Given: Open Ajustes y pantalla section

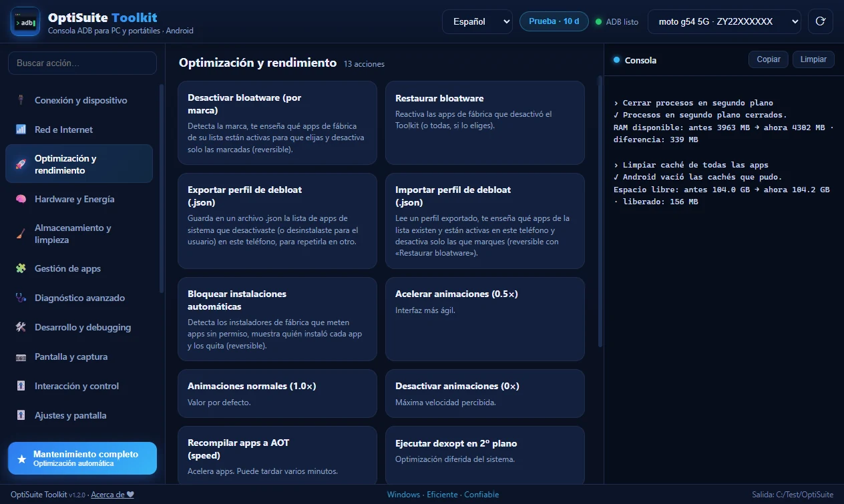Looking at the screenshot, I should point(79,415).
